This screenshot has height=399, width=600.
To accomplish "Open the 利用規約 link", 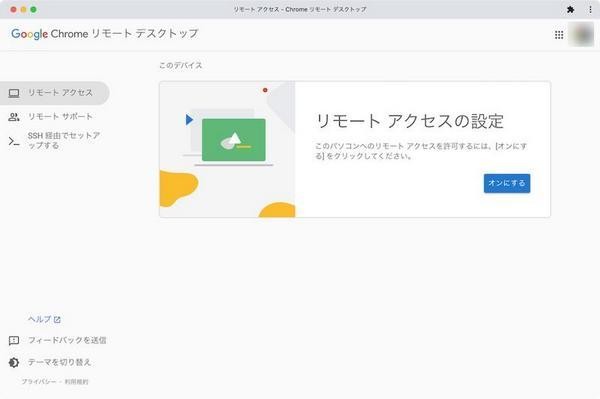I will coord(76,382).
